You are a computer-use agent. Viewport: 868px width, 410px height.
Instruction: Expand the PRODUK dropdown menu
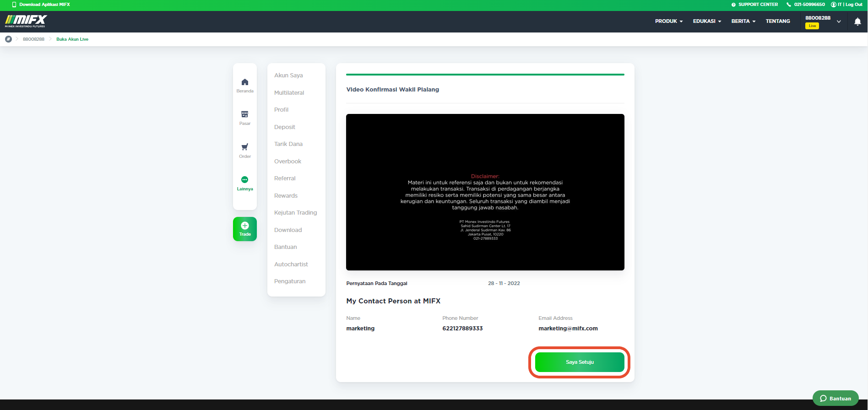pos(669,22)
